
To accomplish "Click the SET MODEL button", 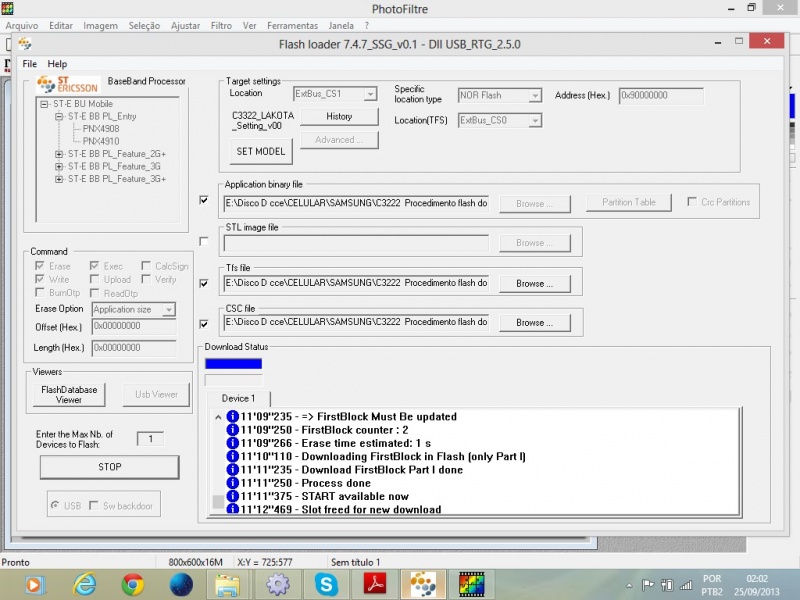I will (x=261, y=152).
